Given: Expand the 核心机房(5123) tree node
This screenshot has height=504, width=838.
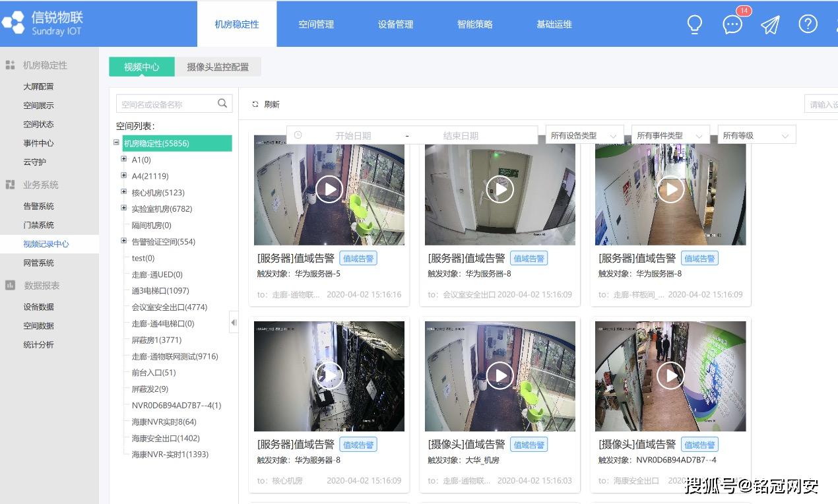Looking at the screenshot, I should (124, 192).
